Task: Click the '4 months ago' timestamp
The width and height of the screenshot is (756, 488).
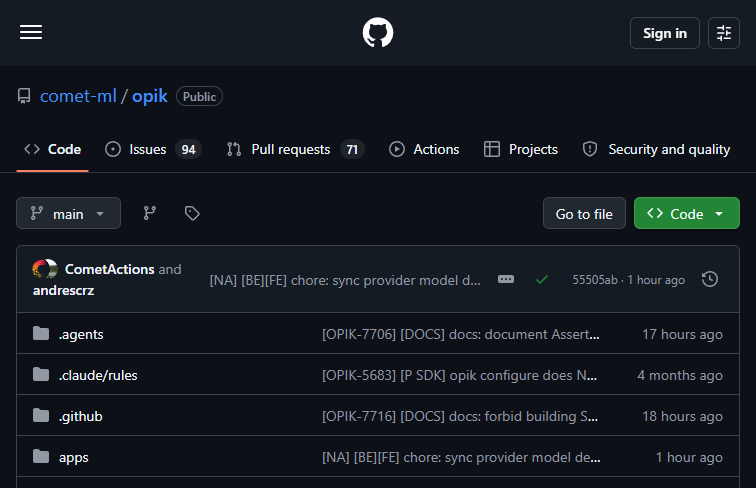Action: click(x=680, y=375)
